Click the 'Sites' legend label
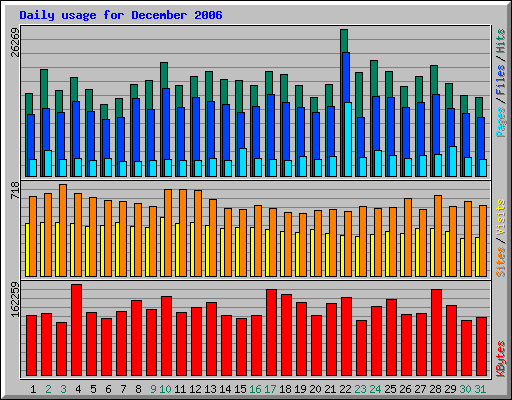The width and height of the screenshot is (512, 400). point(501,262)
